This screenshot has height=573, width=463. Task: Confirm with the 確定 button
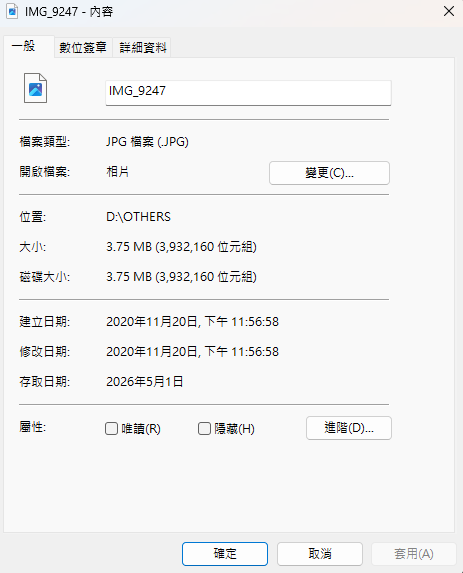(x=225, y=554)
